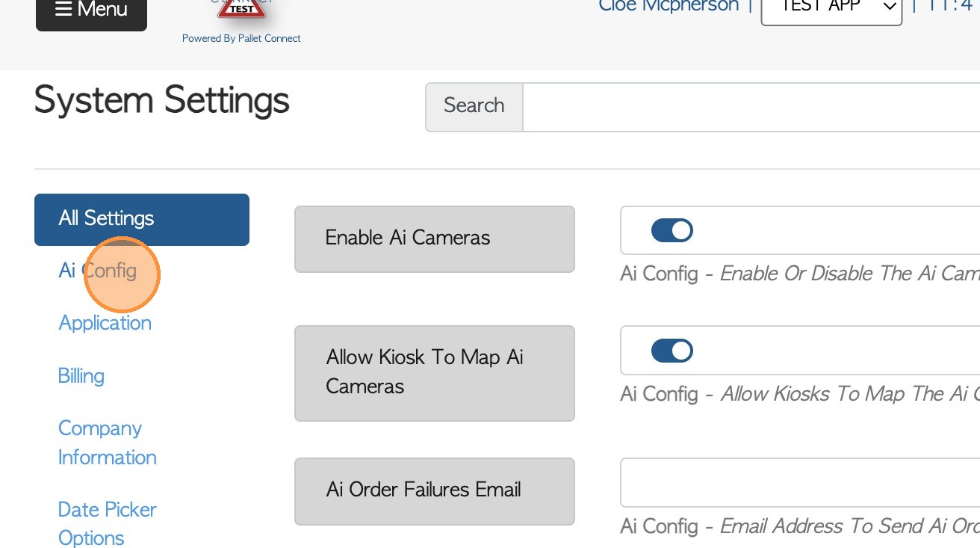The image size is (980, 548).
Task: Show the Company Information settings
Action: coord(107,443)
